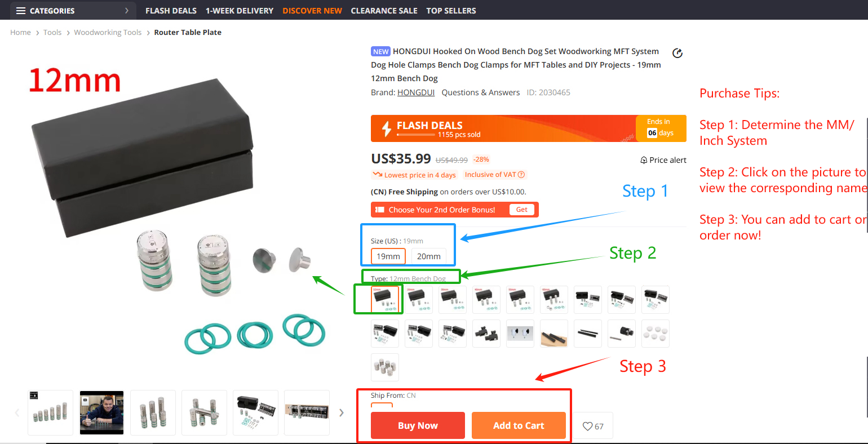Image resolution: width=868 pixels, height=444 pixels.
Task: Select the 20mm size option
Action: (x=429, y=256)
